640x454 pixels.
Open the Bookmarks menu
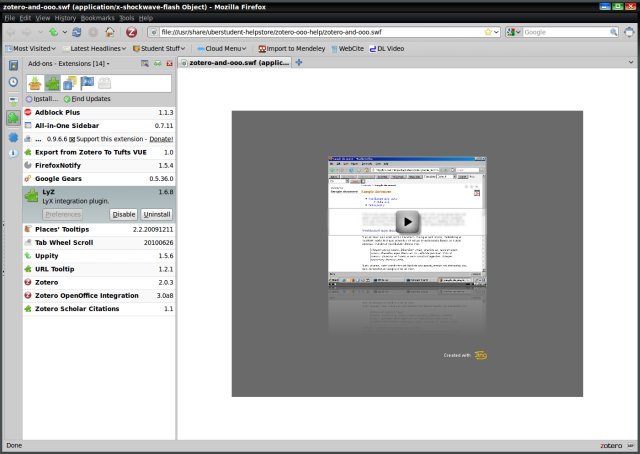pyautogui.click(x=98, y=18)
